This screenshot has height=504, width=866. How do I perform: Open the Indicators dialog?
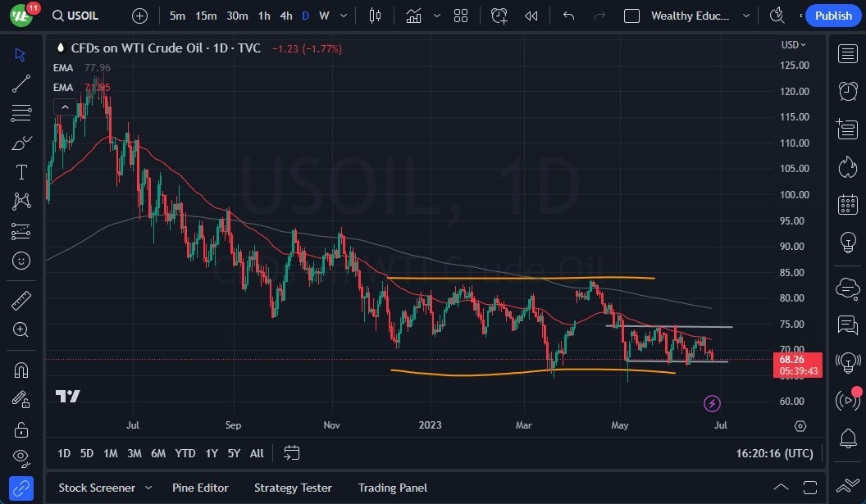[414, 16]
